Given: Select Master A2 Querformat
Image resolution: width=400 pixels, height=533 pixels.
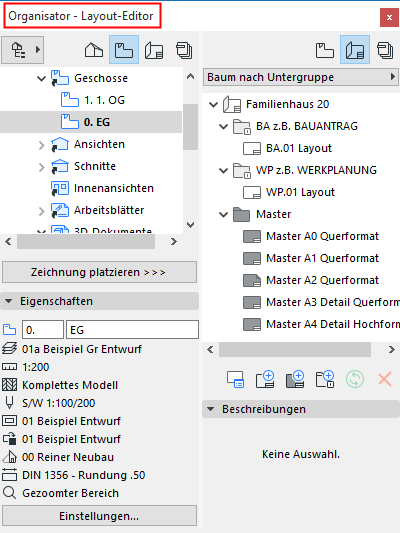Looking at the screenshot, I should [x=322, y=280].
